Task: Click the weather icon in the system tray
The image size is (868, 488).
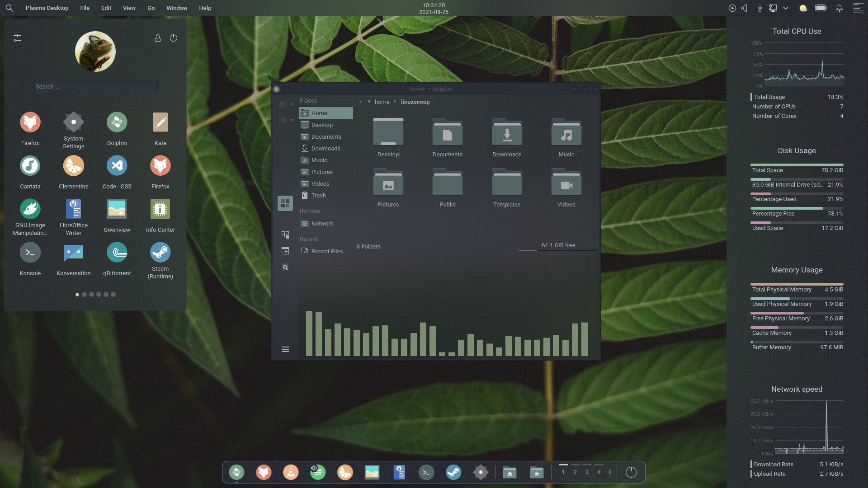Action: pyautogui.click(x=803, y=8)
